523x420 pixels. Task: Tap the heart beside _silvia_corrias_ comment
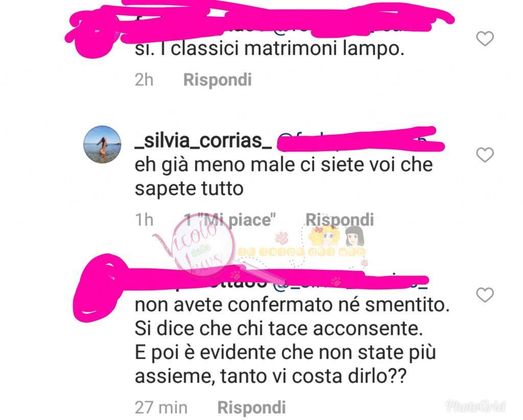[x=485, y=155]
